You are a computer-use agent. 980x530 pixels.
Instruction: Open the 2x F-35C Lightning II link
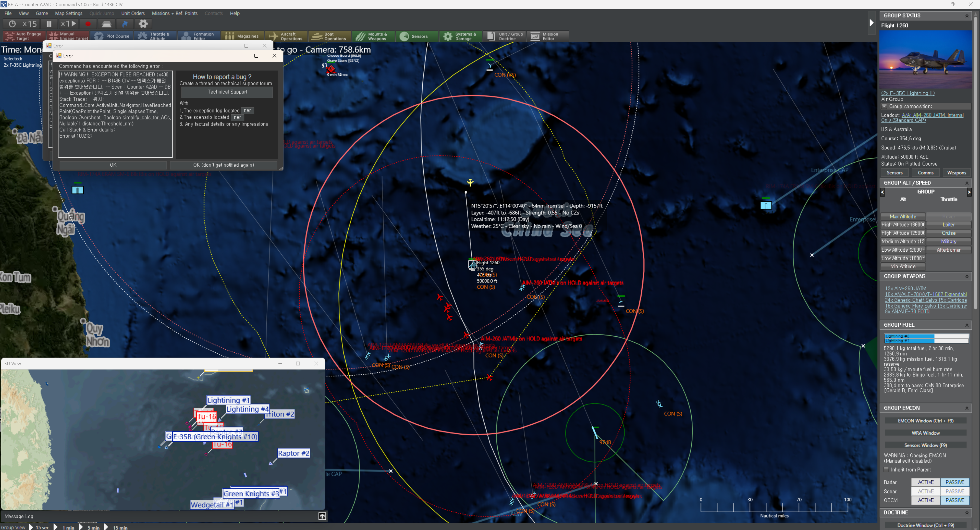click(x=908, y=93)
